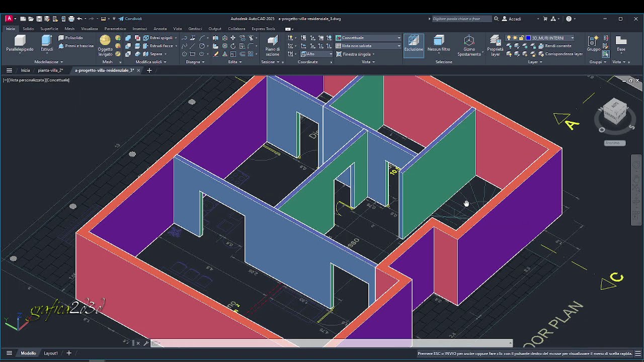The width and height of the screenshot is (644, 362).
Task: Click the Open file folder icon
Action: [31, 19]
